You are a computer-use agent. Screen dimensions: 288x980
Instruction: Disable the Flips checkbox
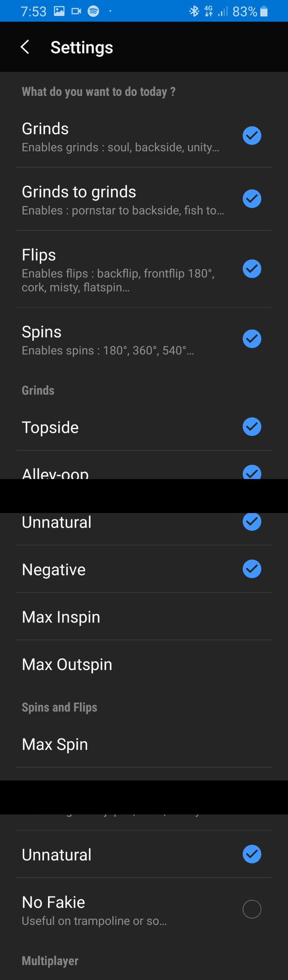252,268
